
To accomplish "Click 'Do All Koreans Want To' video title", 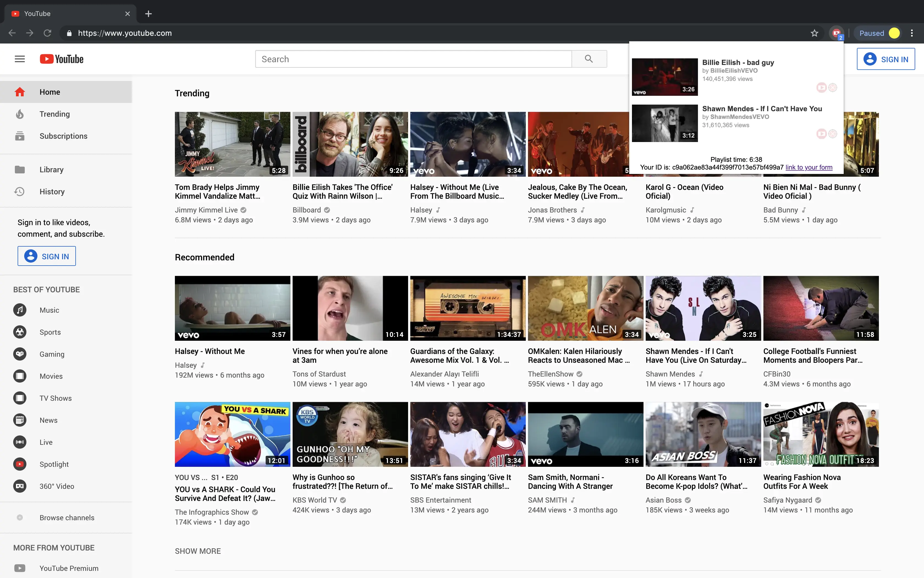I will click(x=696, y=482).
